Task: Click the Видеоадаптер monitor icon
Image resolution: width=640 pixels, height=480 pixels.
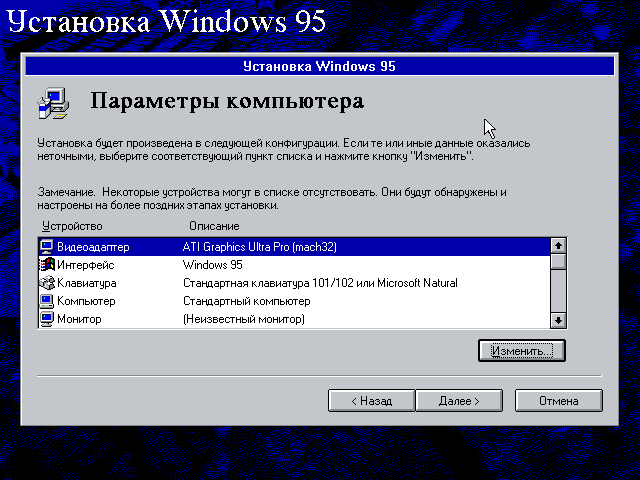Action: pos(47,247)
